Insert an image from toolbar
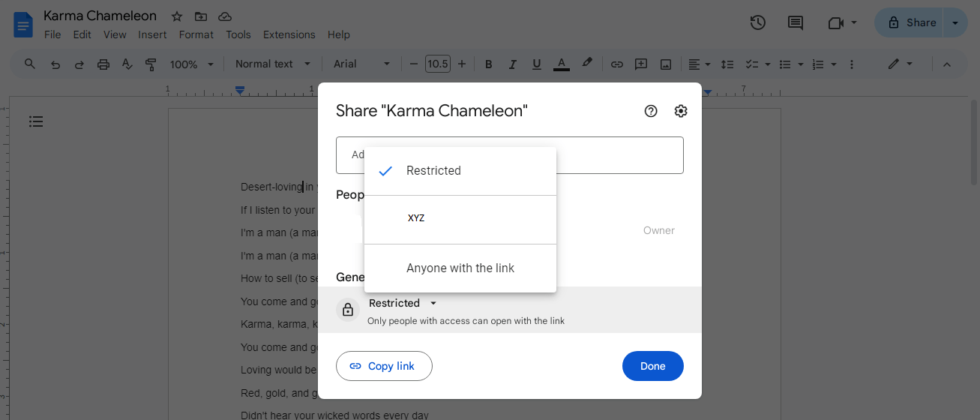This screenshot has width=980, height=420. tap(665, 64)
